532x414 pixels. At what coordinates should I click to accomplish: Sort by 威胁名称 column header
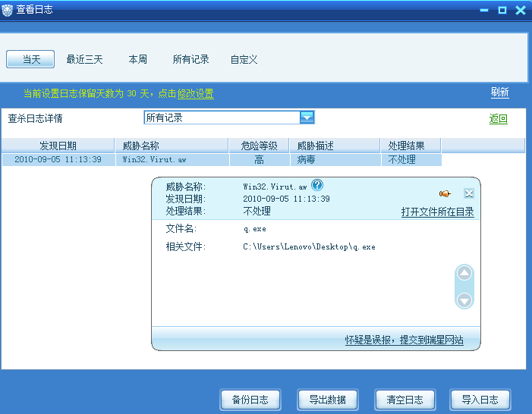click(x=172, y=146)
